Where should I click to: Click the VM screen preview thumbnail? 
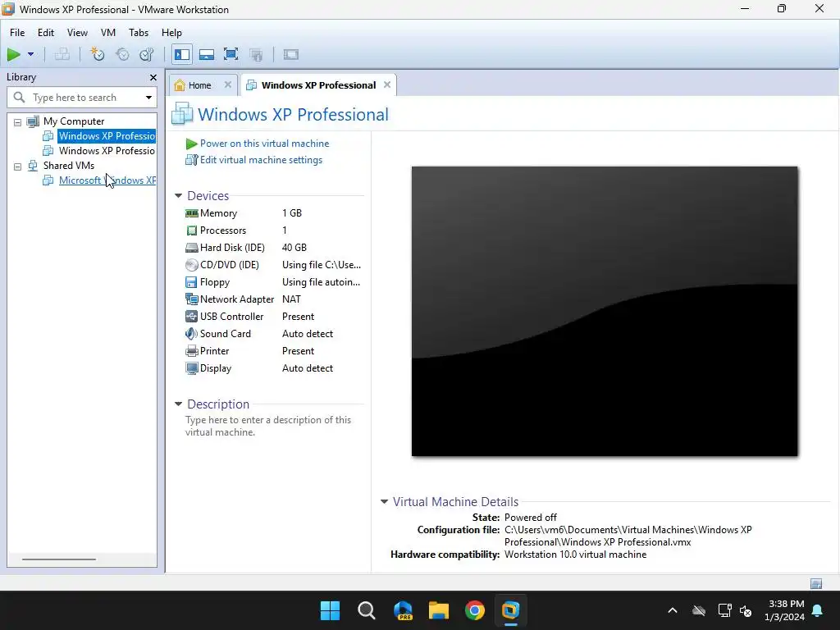coord(605,311)
